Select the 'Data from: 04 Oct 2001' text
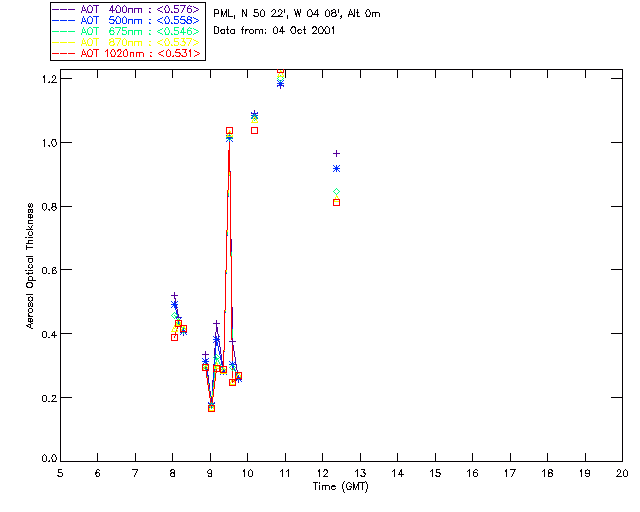The image size is (640, 512). [x=274, y=31]
